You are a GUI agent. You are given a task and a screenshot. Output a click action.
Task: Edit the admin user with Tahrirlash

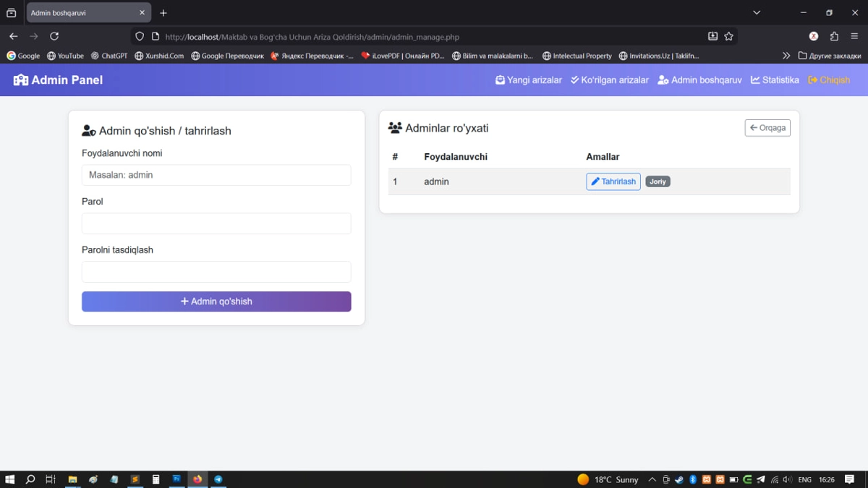613,181
